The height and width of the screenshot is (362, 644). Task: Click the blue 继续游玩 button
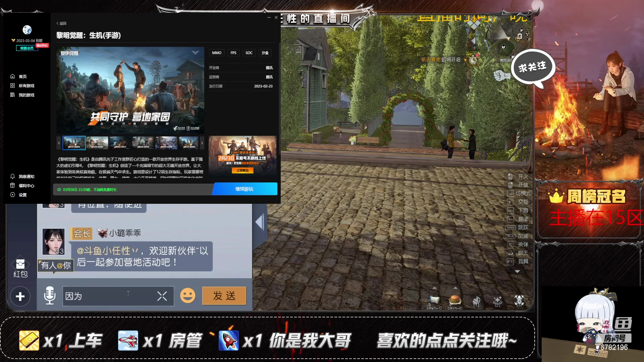(245, 189)
